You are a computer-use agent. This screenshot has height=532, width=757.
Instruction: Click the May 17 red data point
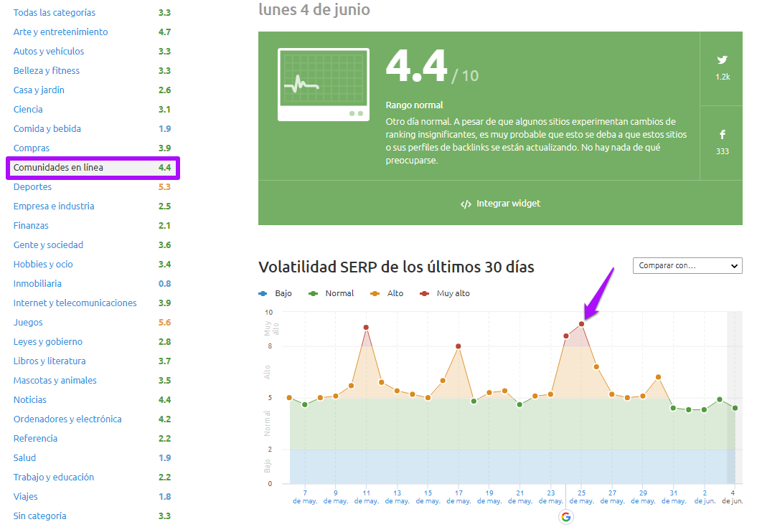click(459, 346)
